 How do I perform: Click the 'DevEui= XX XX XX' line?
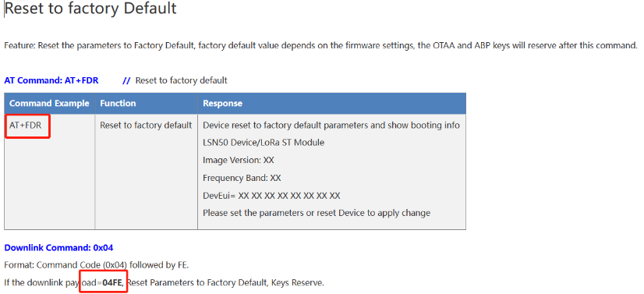271,196
